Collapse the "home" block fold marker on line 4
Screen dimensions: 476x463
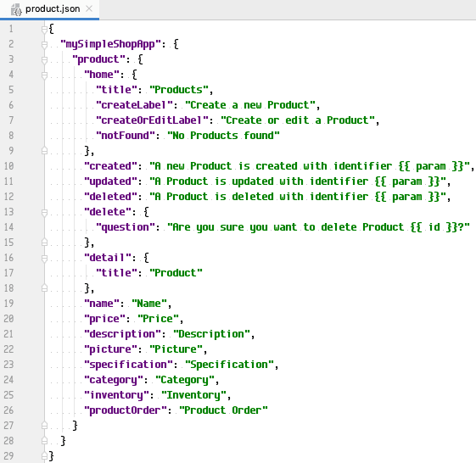[x=44, y=75]
